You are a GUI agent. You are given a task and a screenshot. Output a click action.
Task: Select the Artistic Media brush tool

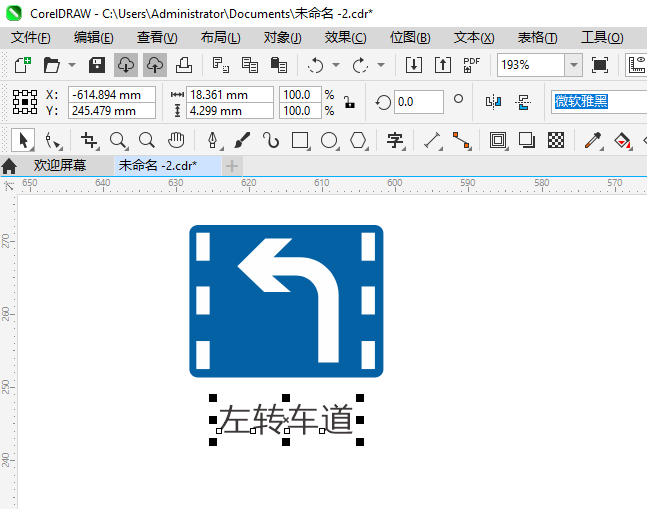(242, 140)
